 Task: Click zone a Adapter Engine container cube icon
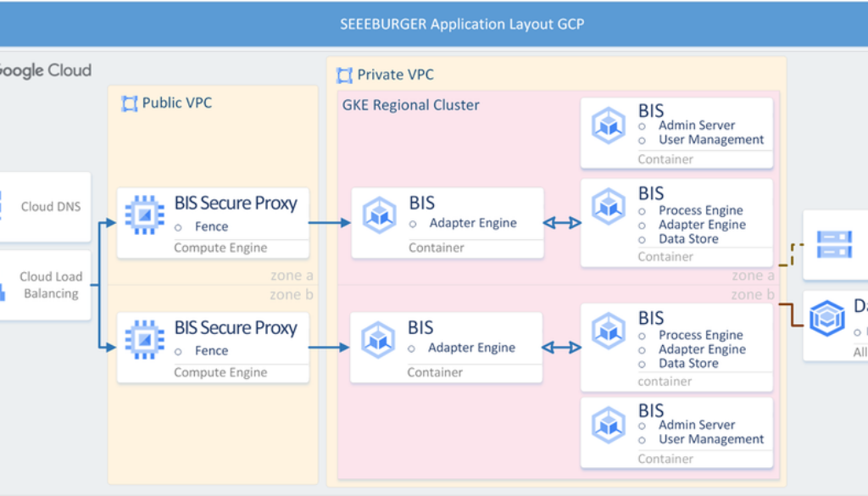point(379,215)
